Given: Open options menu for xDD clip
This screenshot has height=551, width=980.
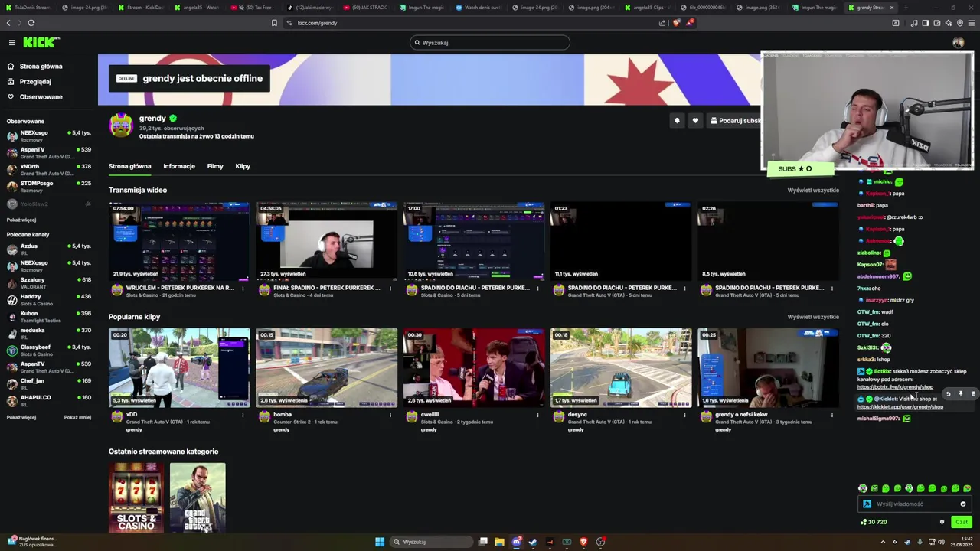Looking at the screenshot, I should point(243,416).
